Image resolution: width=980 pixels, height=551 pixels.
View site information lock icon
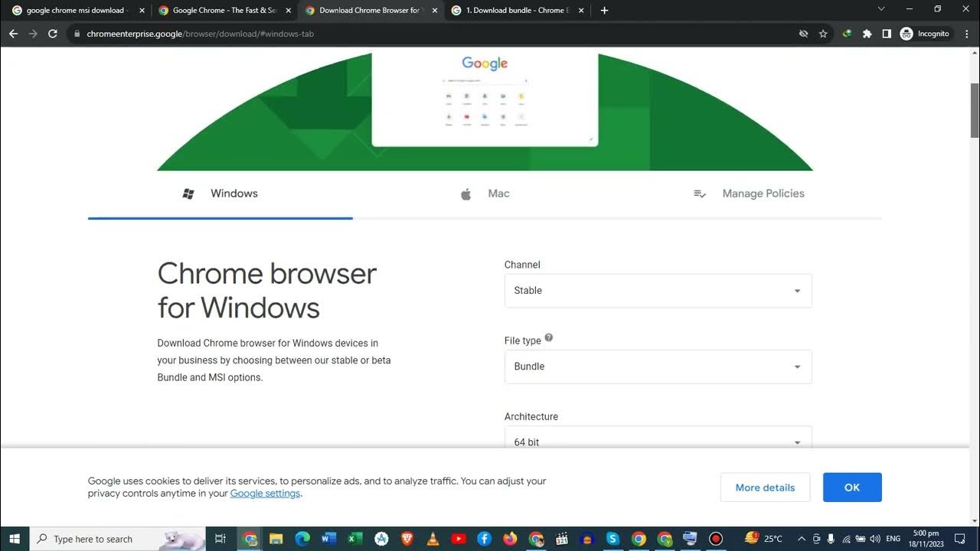(77, 34)
